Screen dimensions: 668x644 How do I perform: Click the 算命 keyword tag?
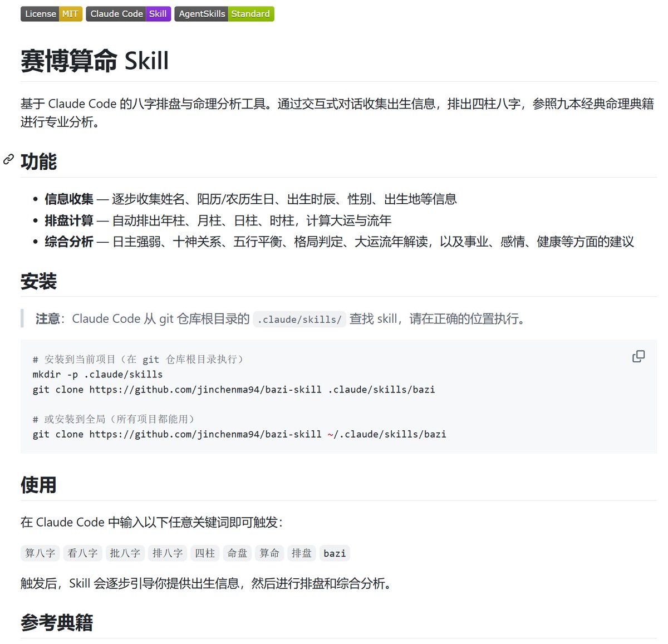(x=269, y=553)
